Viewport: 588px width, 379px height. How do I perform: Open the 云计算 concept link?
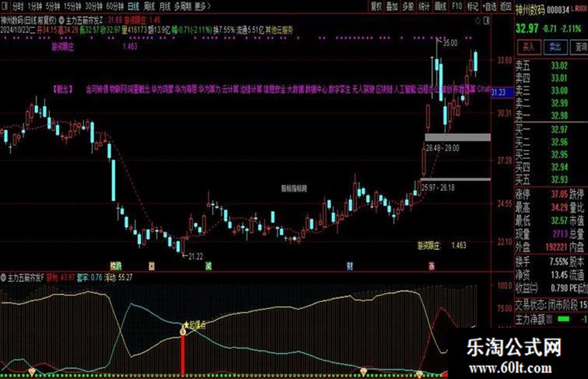coord(230,90)
